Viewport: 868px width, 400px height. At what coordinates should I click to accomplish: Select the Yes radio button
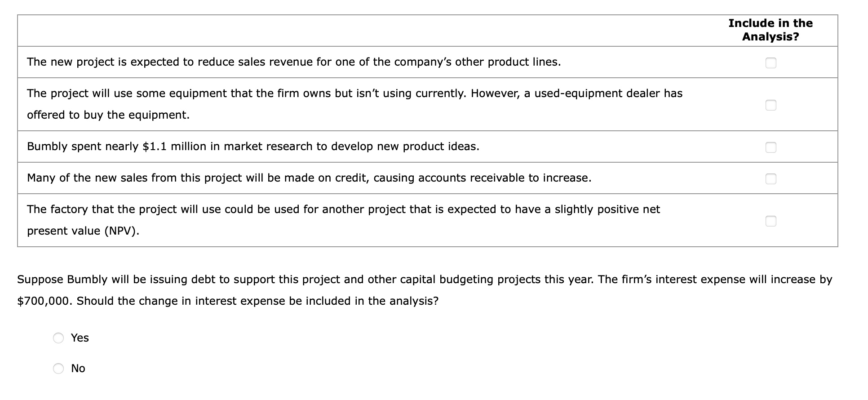point(58,338)
